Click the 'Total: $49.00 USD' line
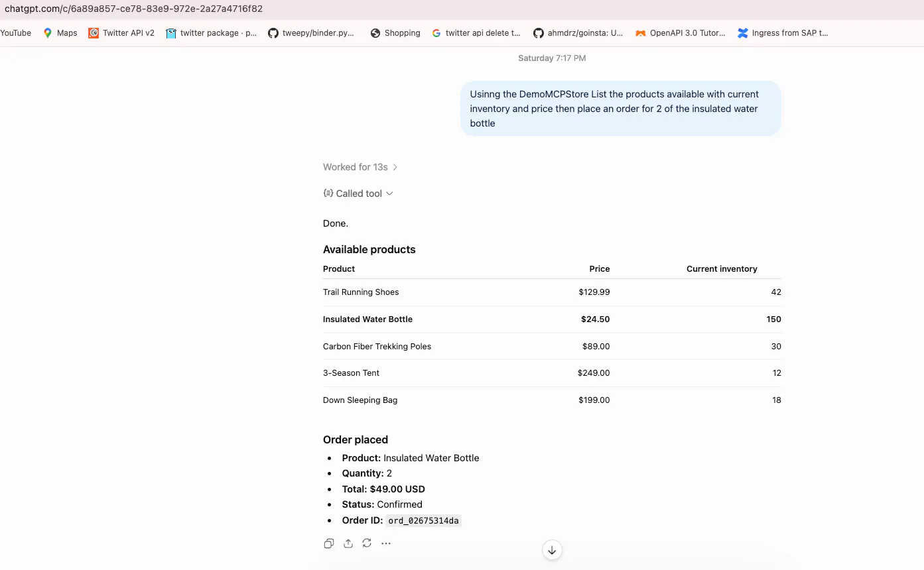This screenshot has height=570, width=924. 383,489
